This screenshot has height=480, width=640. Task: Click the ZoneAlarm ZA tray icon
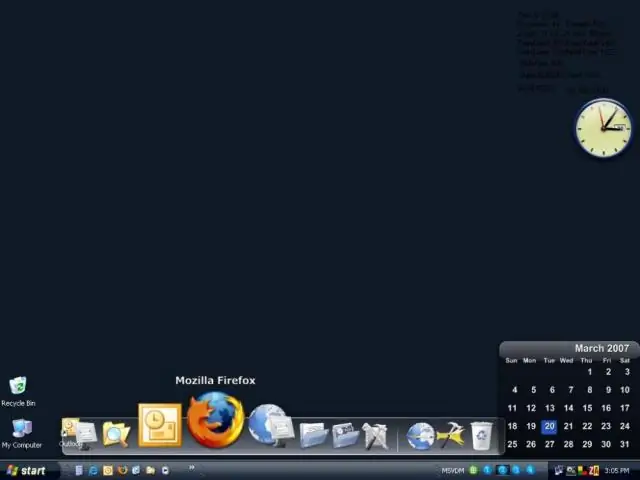(594, 470)
